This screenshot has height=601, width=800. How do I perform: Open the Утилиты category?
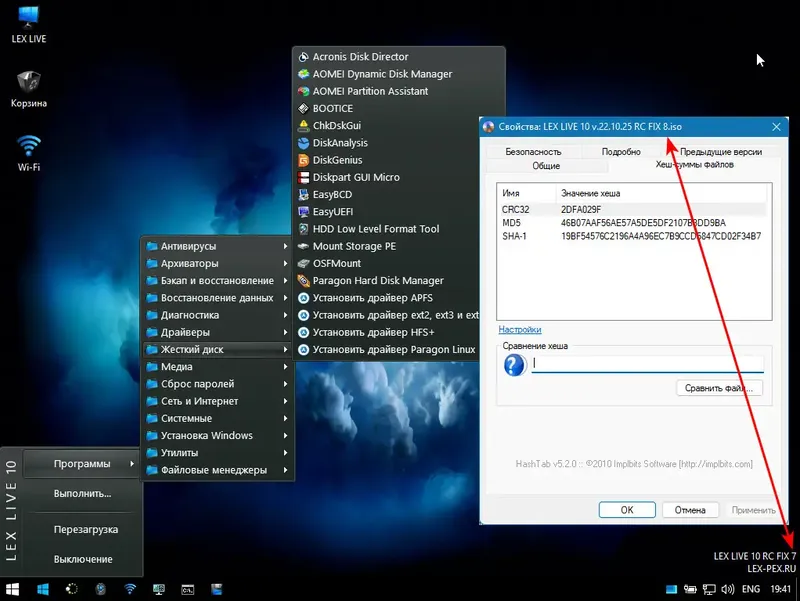(x=217, y=453)
